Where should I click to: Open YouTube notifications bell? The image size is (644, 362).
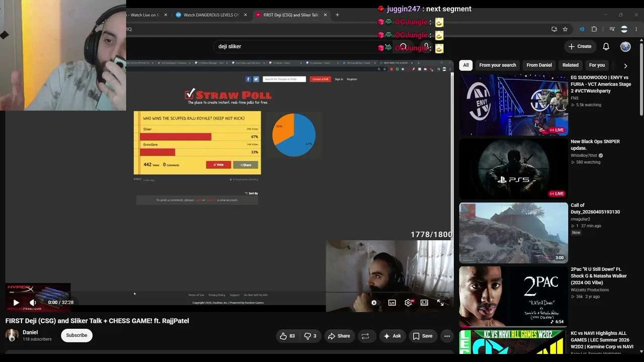pos(606,46)
